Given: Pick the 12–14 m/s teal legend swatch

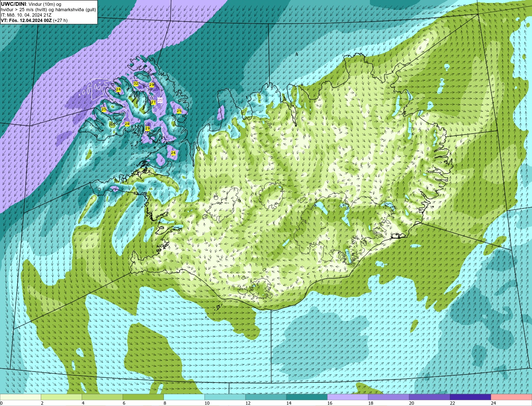Looking at the screenshot, I should point(266,397).
